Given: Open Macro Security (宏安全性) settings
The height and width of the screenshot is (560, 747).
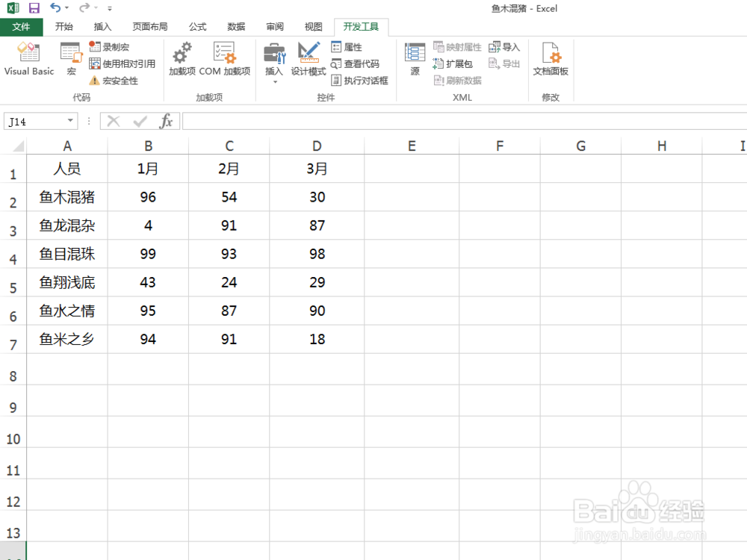Looking at the screenshot, I should pyautogui.click(x=114, y=81).
